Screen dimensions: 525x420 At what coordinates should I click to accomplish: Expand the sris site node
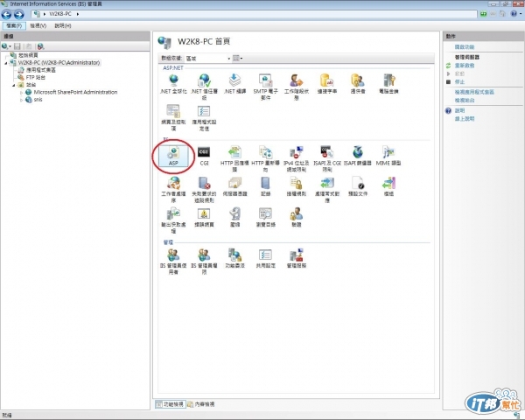(x=22, y=100)
